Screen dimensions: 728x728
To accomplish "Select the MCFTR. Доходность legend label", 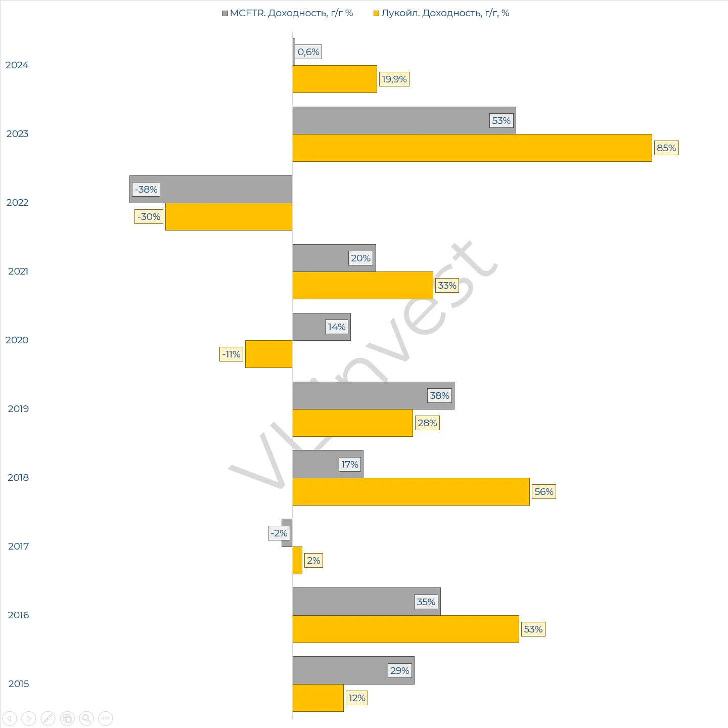I will pos(291,13).
